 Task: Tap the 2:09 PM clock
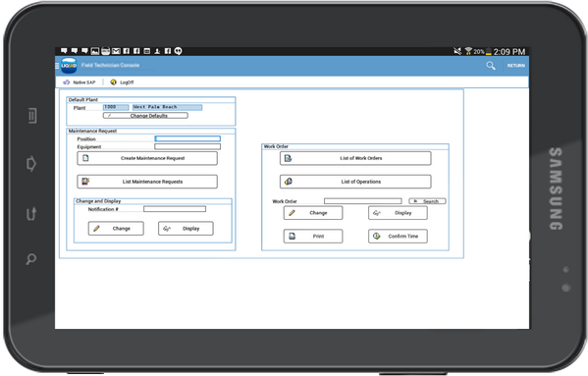509,52
